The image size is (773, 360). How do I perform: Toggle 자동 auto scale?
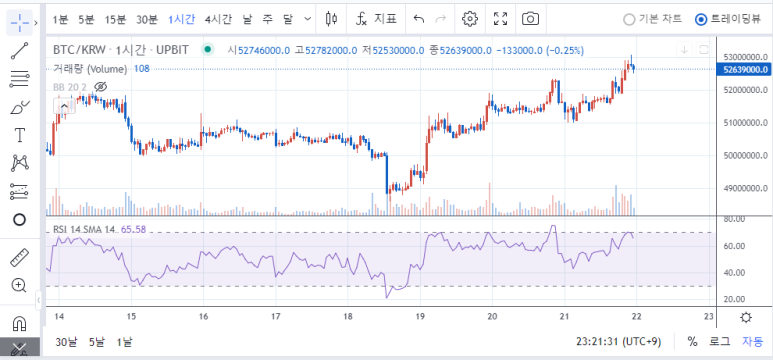point(752,342)
